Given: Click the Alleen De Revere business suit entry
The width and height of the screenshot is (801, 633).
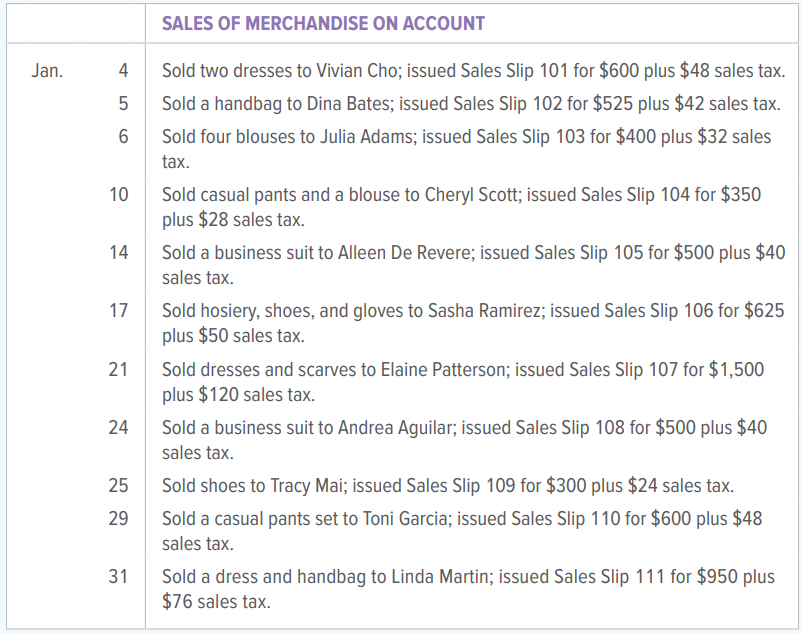Looking at the screenshot, I should click(474, 265).
